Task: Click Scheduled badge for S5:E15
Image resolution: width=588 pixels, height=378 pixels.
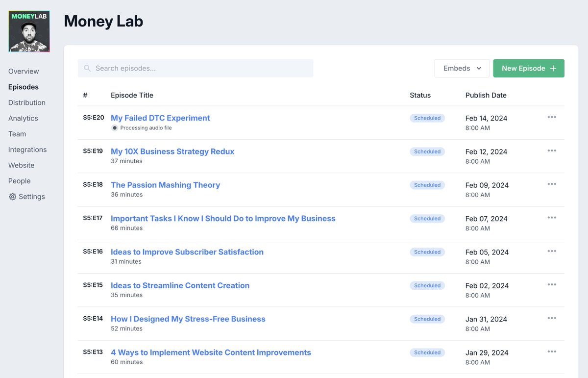Action: coord(427,285)
